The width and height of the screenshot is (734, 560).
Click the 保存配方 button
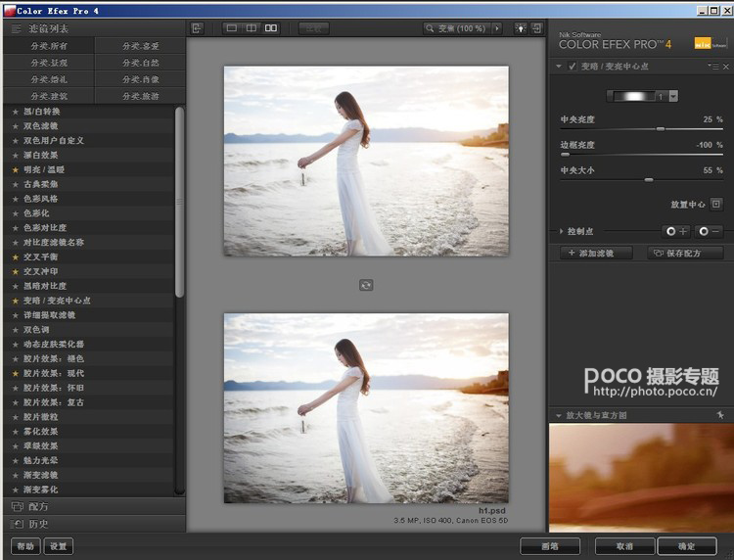pyautogui.click(x=685, y=253)
